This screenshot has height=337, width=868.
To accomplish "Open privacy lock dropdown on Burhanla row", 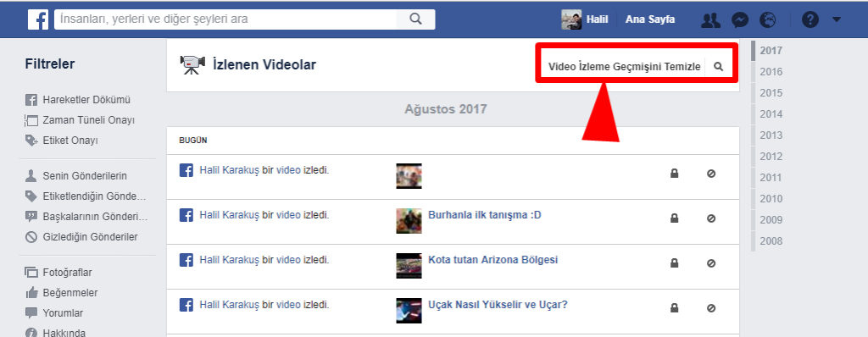I will (x=674, y=218).
